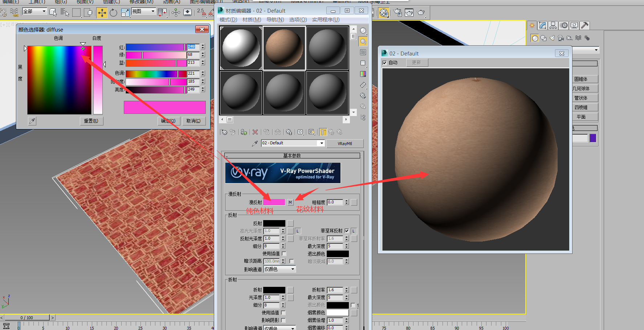Pick material from object with eyedropper
The height and width of the screenshot is (330, 644).
point(255,144)
